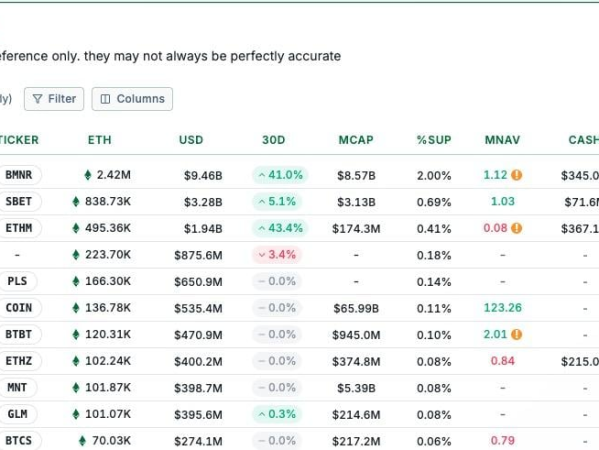Sort by USD column header

tap(191, 140)
